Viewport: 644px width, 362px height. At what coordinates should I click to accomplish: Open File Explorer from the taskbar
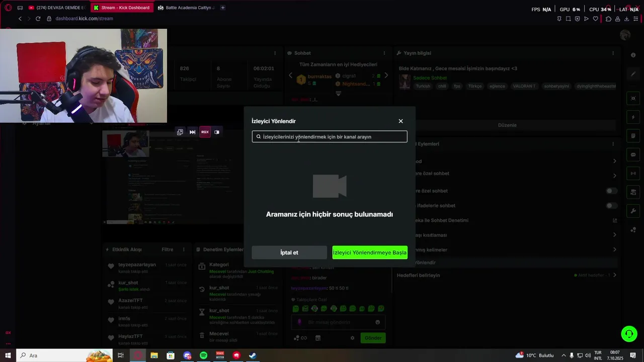[154, 355]
